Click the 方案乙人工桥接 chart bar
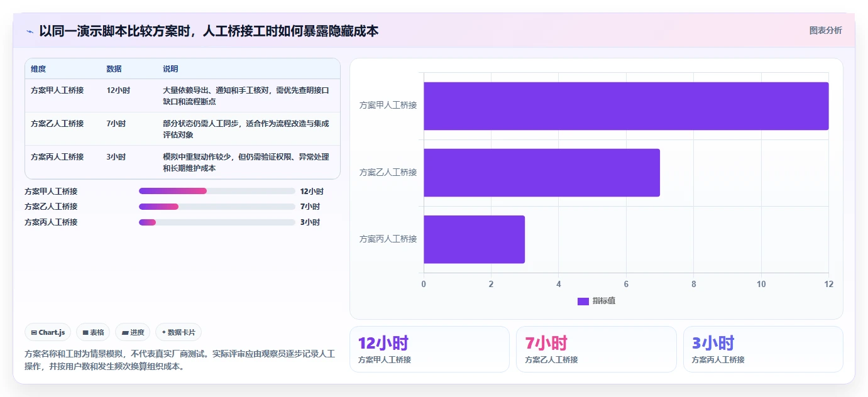 click(x=542, y=173)
